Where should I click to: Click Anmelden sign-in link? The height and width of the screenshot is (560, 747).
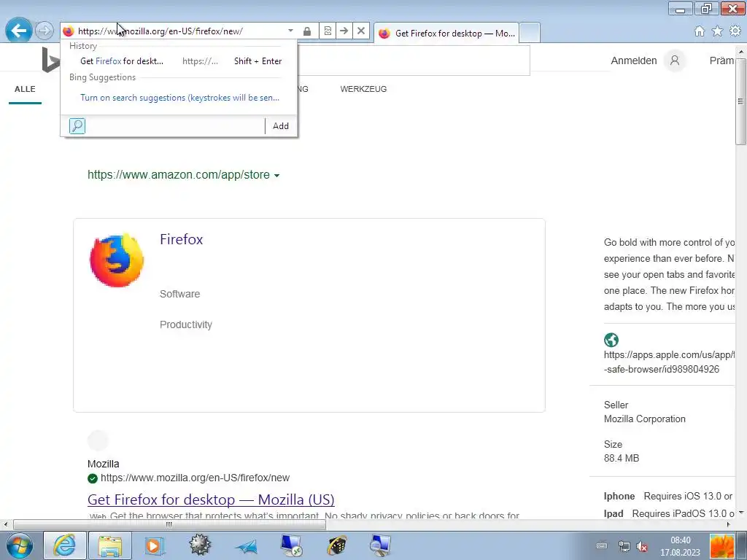point(634,61)
